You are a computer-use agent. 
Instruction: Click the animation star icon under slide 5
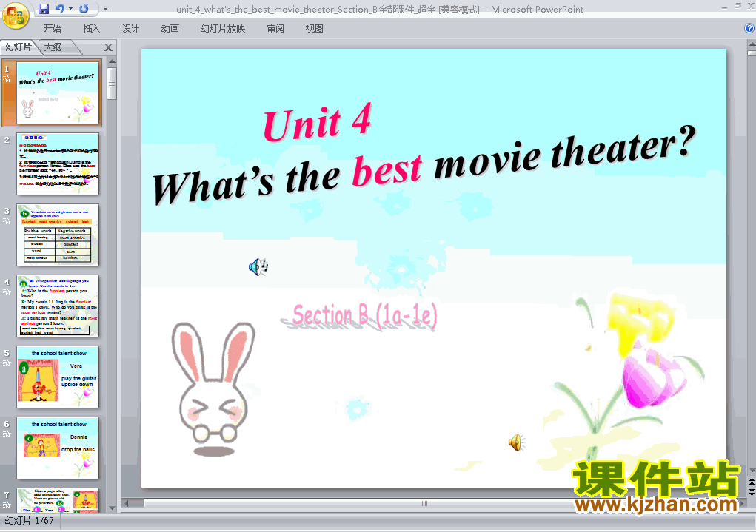pyautogui.click(x=7, y=363)
